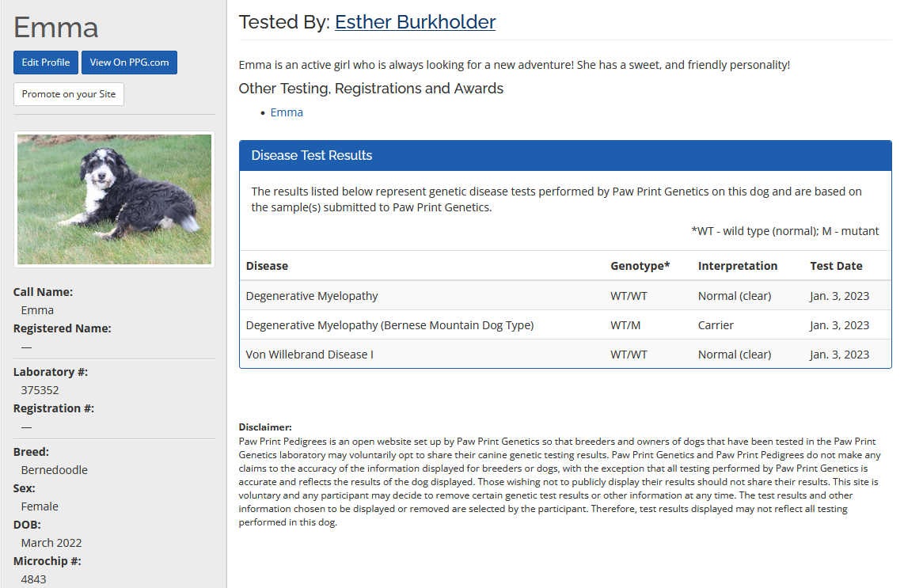Click the Test Date column header
This screenshot has height=588, width=904.
coord(836,266)
